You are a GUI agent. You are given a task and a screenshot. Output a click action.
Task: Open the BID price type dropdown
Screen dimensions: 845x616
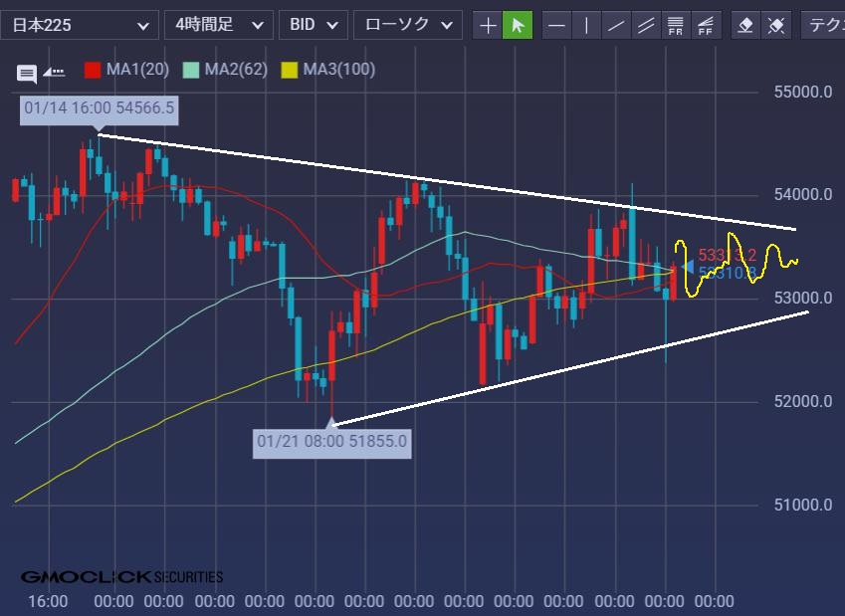point(313,25)
